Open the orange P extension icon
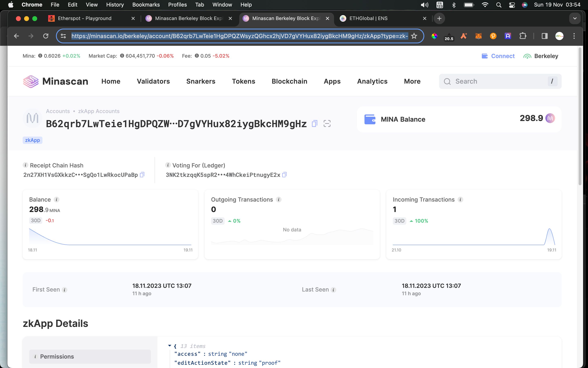Screen dimensions: 588x368 click(x=493, y=36)
